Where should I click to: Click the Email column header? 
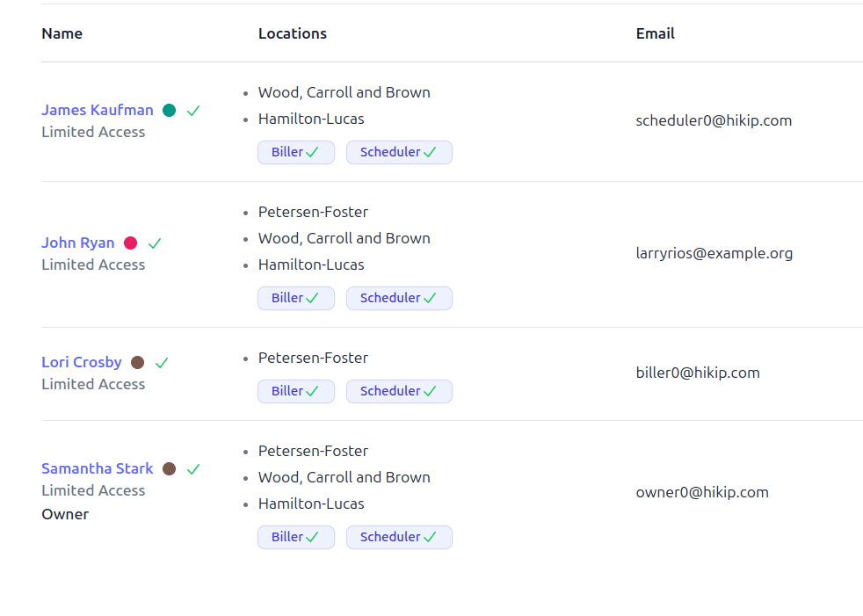point(655,33)
